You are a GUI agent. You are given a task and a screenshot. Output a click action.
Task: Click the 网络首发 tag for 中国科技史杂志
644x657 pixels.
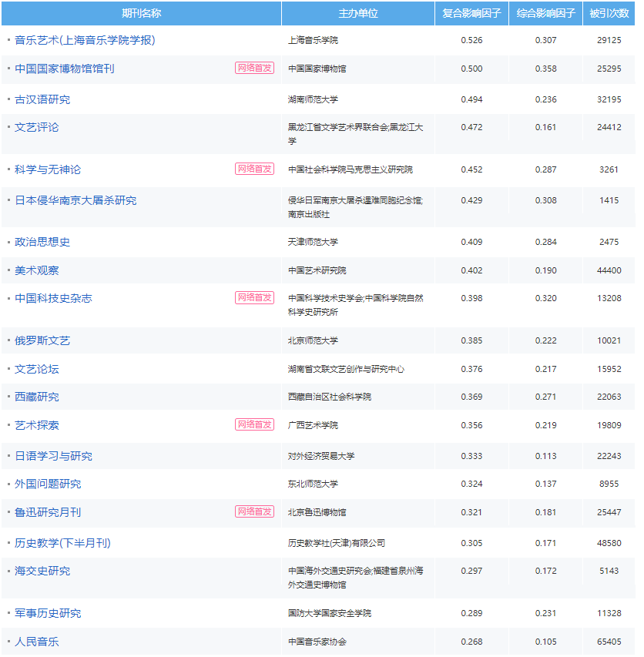pyautogui.click(x=253, y=296)
